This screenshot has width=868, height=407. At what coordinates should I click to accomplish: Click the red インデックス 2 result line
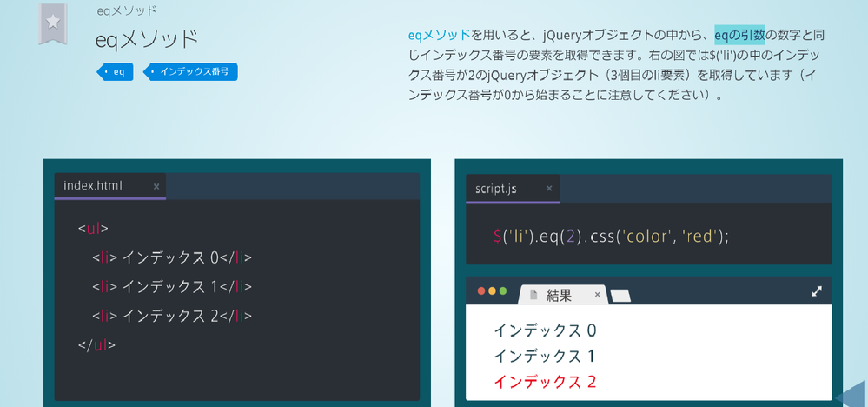pos(545,381)
